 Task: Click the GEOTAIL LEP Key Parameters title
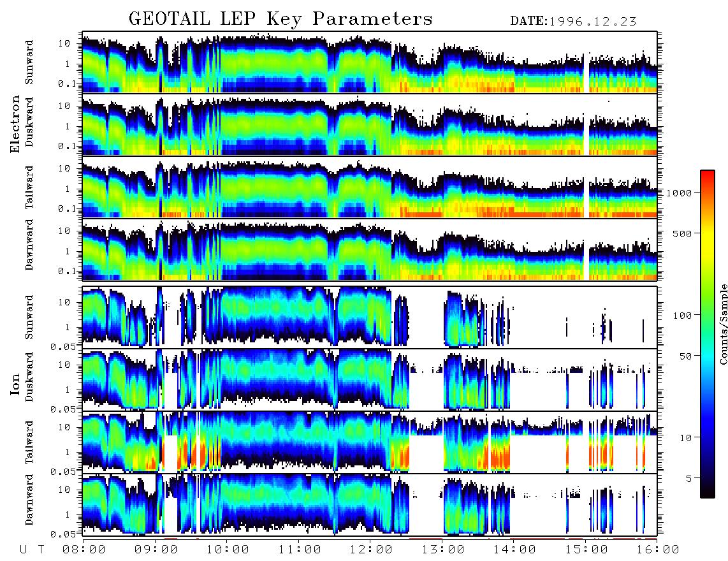[x=280, y=18]
